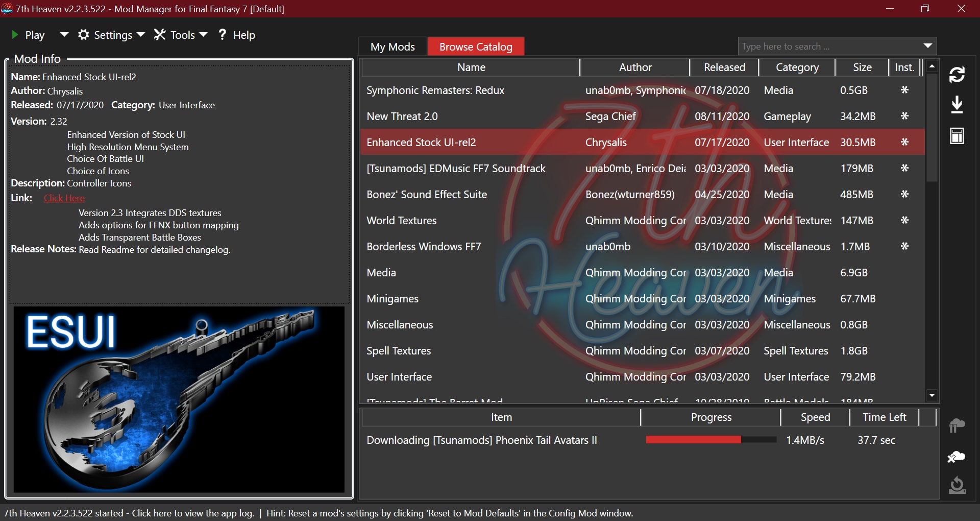
Task: Sort catalog by Category column header
Action: (797, 67)
